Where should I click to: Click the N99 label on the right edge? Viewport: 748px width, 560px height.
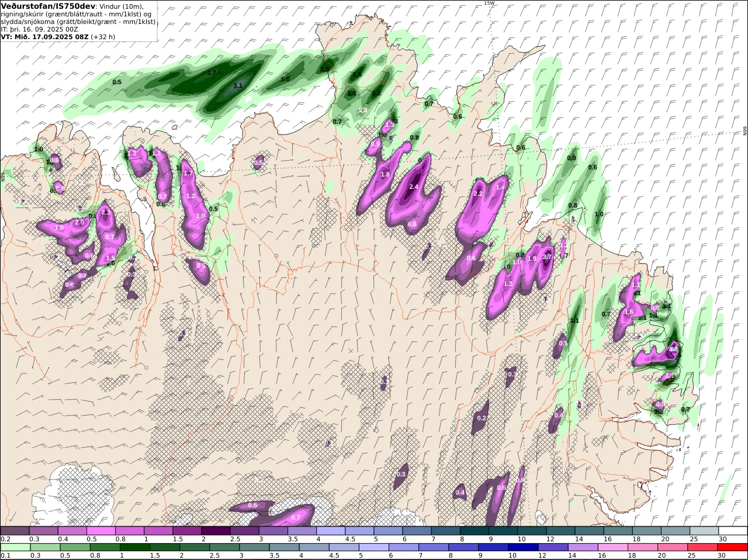(x=745, y=131)
